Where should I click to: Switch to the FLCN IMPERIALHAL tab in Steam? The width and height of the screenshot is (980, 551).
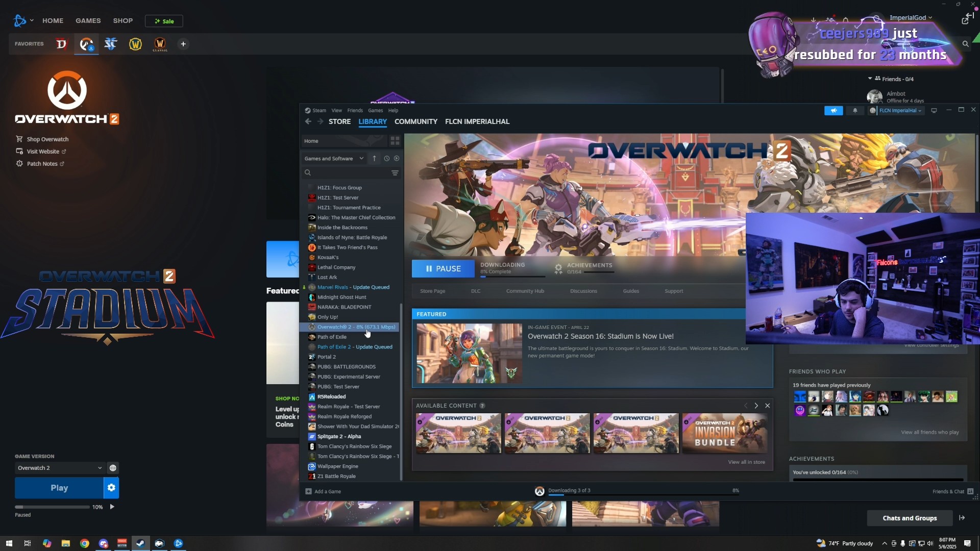[477, 121]
